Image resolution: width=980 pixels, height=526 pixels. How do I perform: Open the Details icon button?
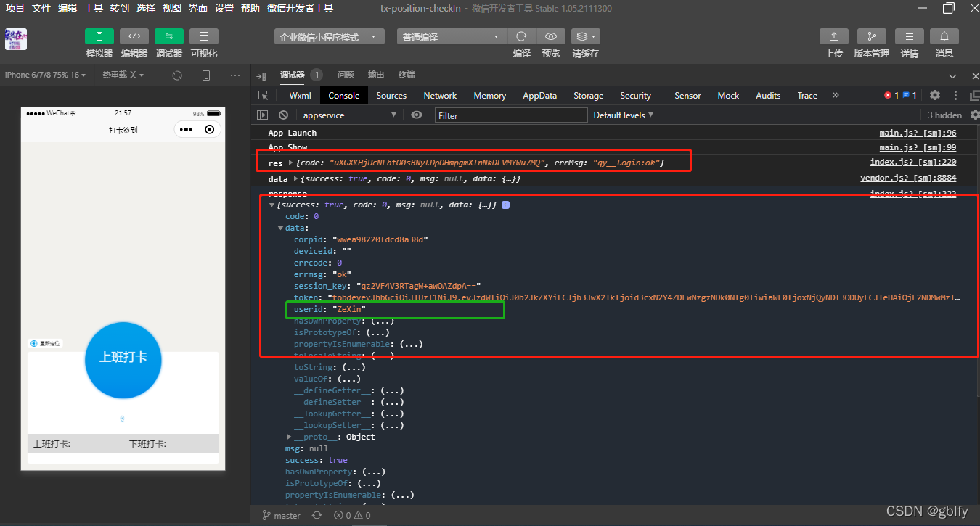909,36
